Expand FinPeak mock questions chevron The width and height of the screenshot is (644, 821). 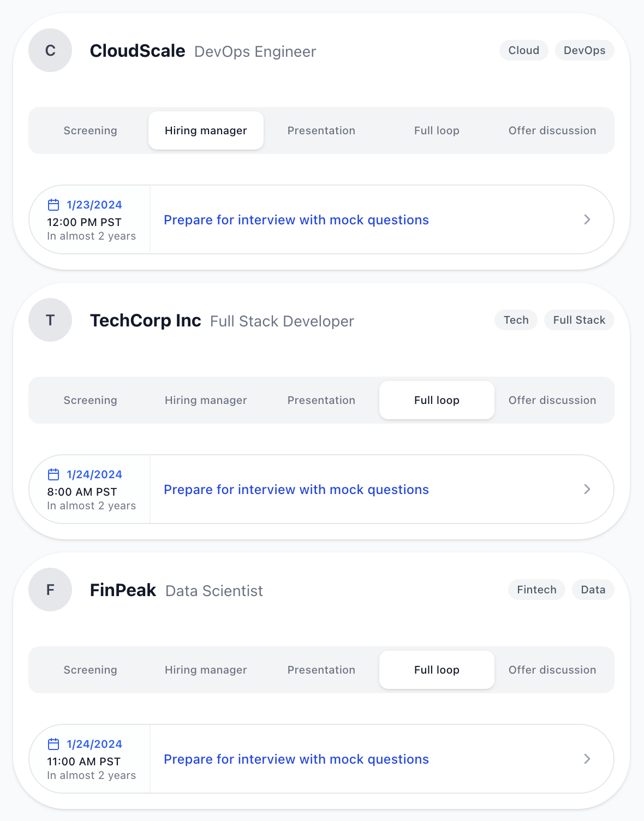[x=587, y=759]
